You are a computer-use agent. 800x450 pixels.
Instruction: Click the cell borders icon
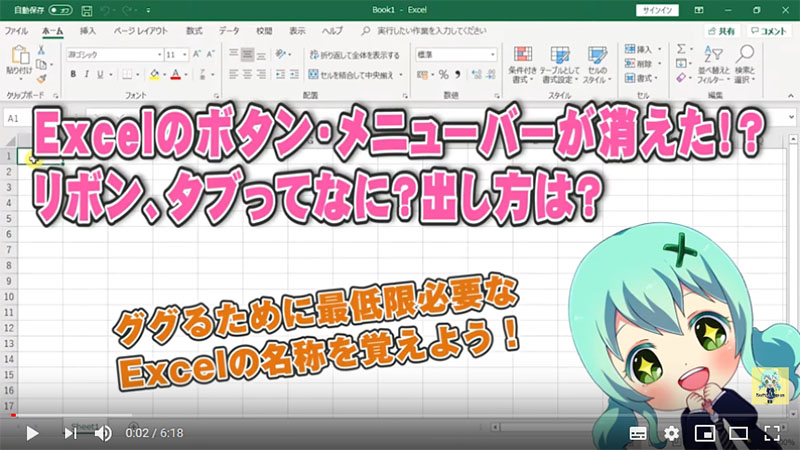[127, 74]
